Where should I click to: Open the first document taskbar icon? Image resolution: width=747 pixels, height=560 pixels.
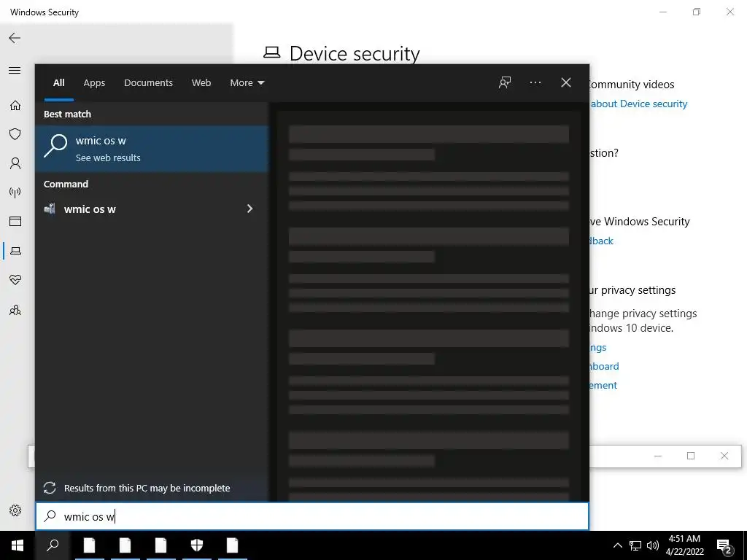coord(90,545)
